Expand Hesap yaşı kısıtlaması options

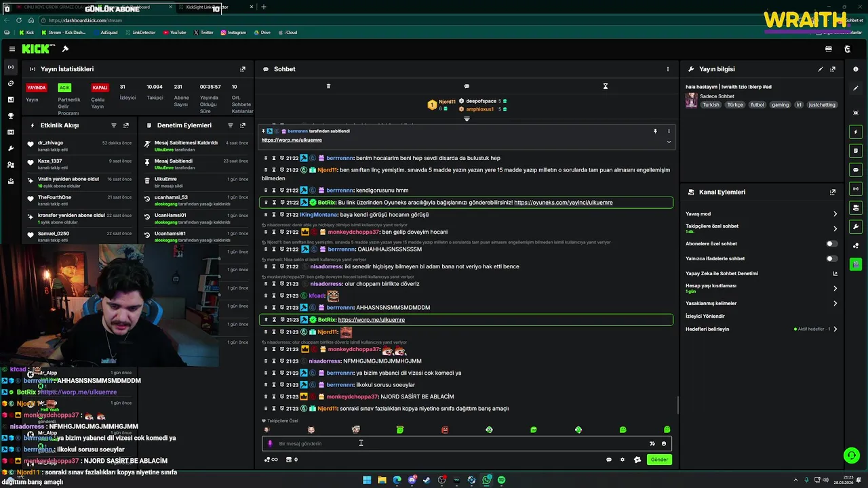point(835,288)
